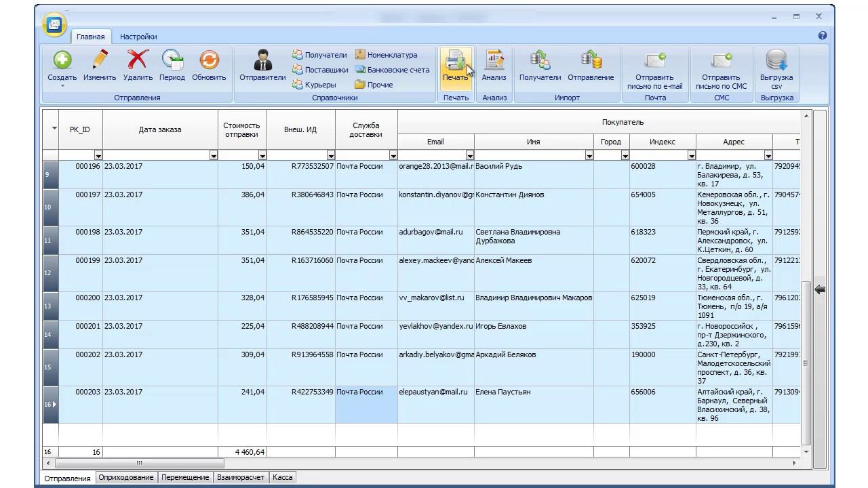The image size is (868, 488).
Task: Open the Отправители sender icon
Action: 262,60
